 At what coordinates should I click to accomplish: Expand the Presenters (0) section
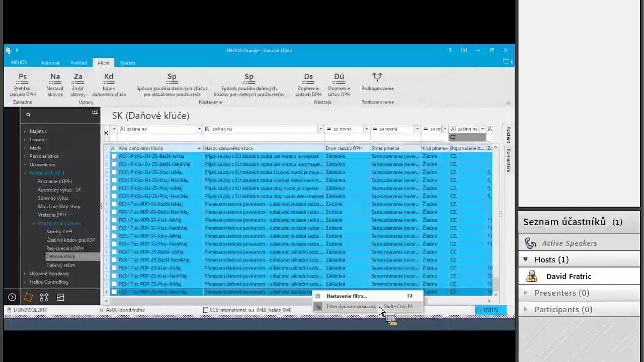pos(526,293)
